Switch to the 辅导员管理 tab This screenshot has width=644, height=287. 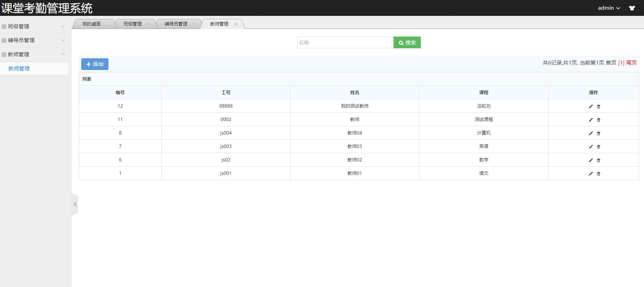176,24
